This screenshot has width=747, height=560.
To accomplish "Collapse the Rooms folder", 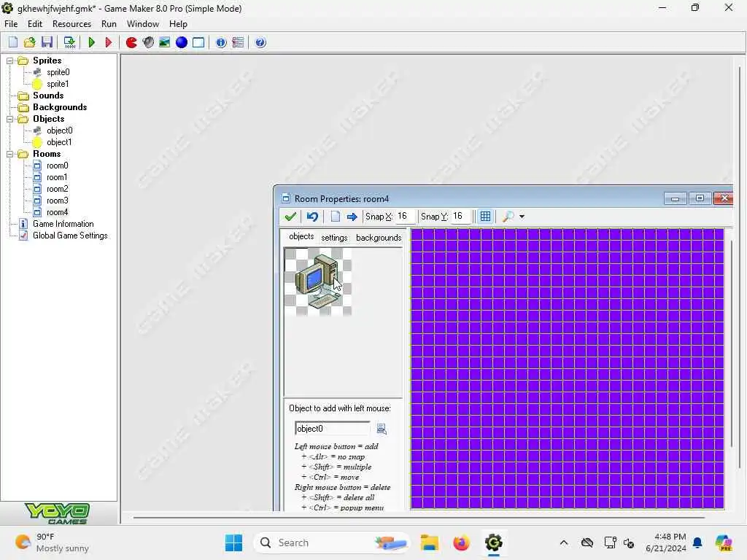I will (9, 155).
